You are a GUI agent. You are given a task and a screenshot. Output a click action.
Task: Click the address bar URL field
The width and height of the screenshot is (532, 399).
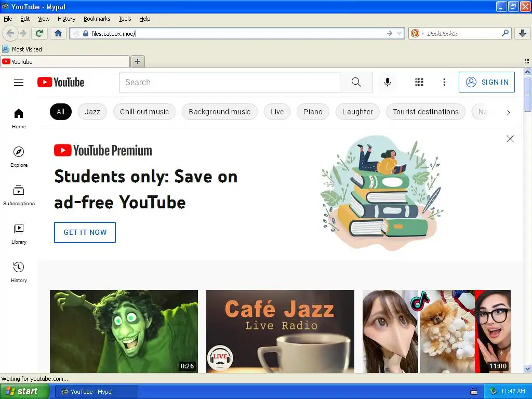coord(236,33)
